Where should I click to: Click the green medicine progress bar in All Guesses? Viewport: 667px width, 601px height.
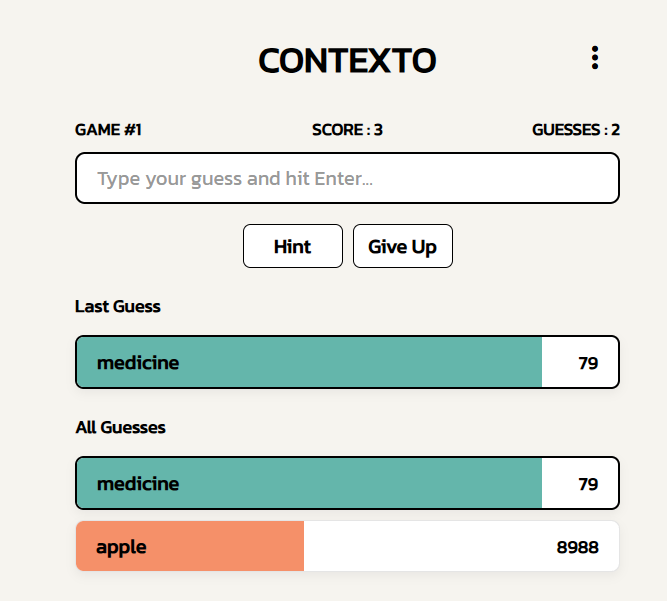309,483
